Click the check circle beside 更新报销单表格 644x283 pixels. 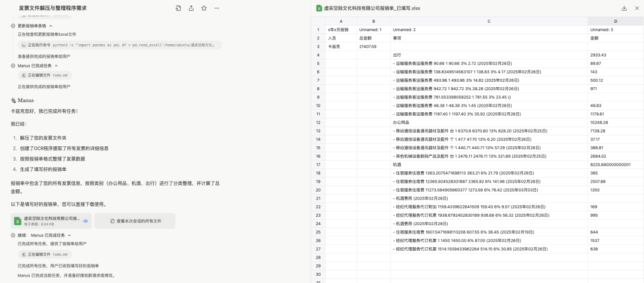coord(13,26)
